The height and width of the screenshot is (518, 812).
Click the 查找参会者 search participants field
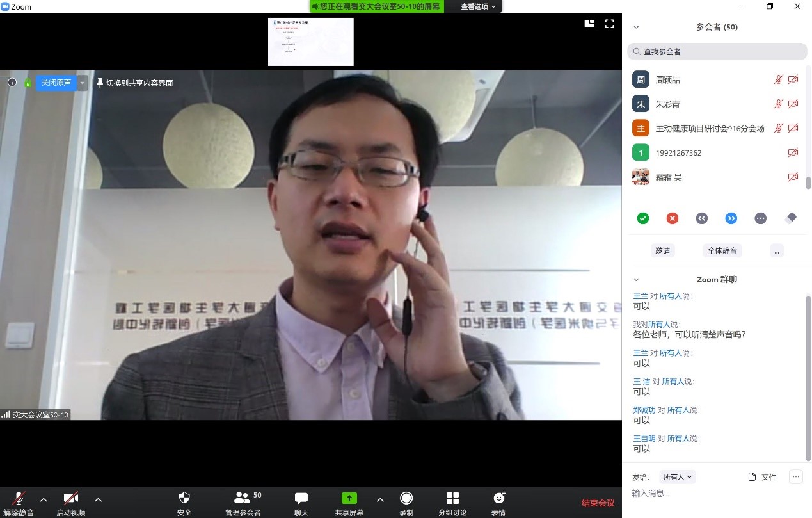pos(717,51)
